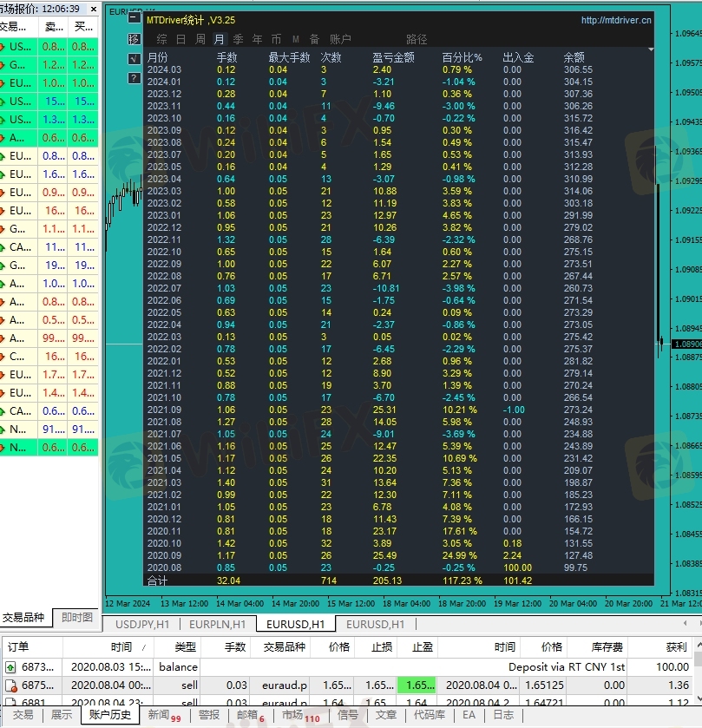This screenshot has height=728, width=702.
Task: Open the 交易品种 tab in Market Watch
Action: click(x=23, y=617)
